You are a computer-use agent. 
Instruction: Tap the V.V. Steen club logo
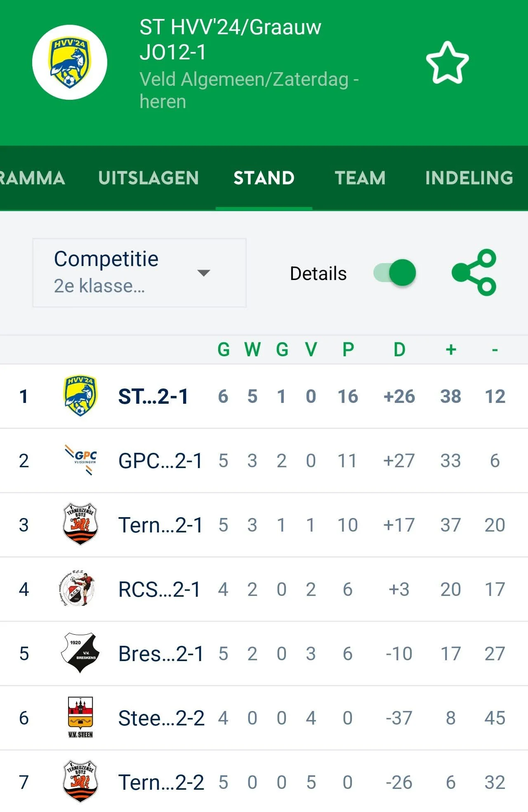pos(80,718)
